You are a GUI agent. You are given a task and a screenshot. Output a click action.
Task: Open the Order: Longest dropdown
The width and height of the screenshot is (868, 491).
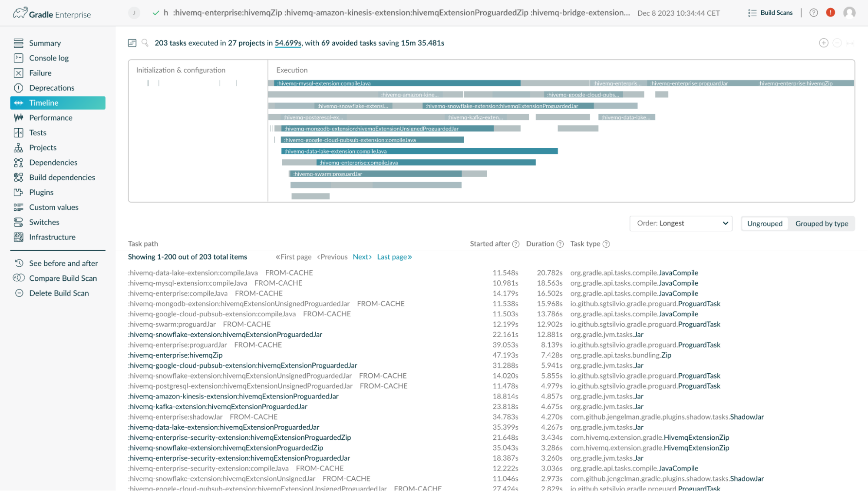pyautogui.click(x=680, y=223)
